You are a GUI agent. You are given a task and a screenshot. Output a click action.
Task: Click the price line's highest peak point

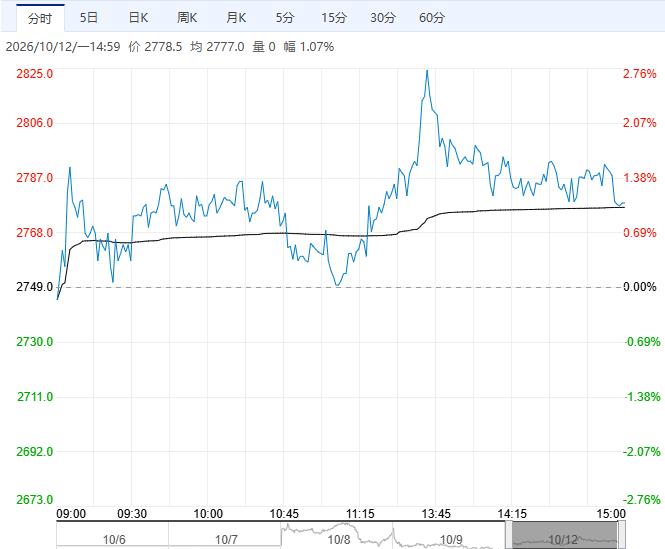(x=427, y=70)
